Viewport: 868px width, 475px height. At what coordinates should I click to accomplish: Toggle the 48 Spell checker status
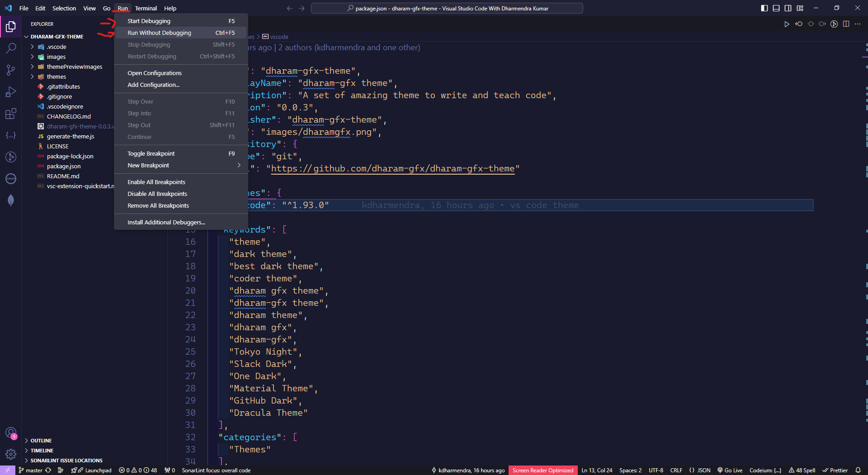click(802, 470)
